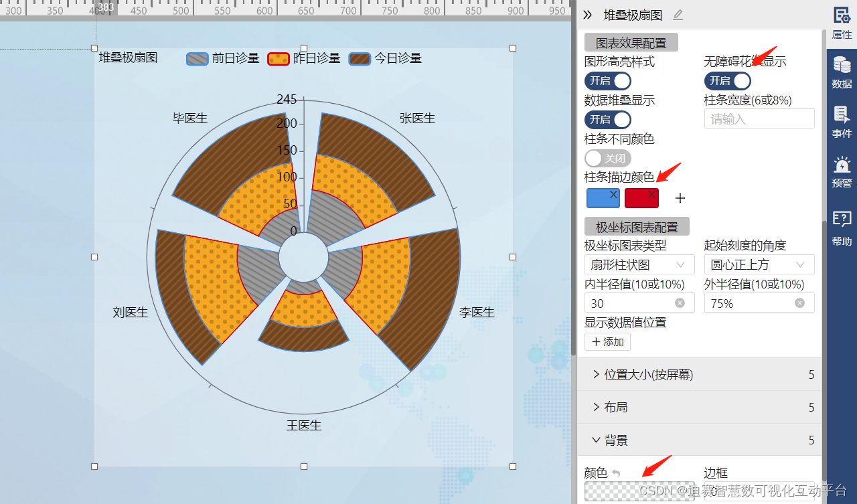Toggle 昨日诊量 legend item
Screen dimensions: 857x504
[304, 59]
